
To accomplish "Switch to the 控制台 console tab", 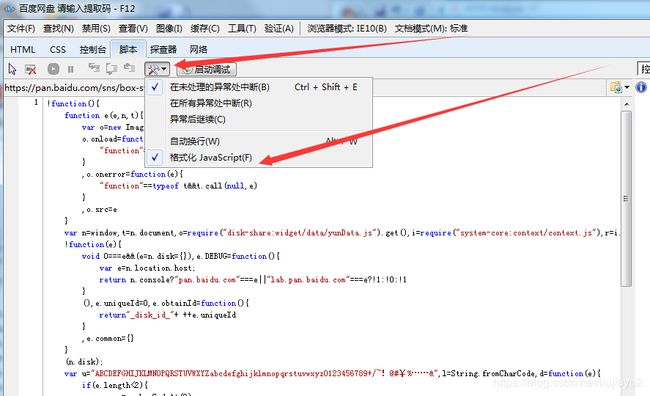I will (x=93, y=50).
